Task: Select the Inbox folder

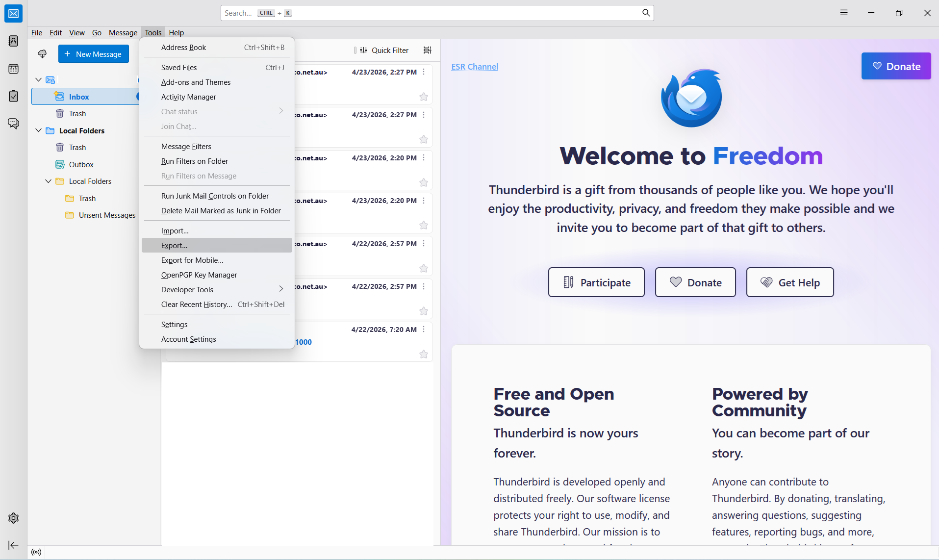Action: (x=86, y=97)
